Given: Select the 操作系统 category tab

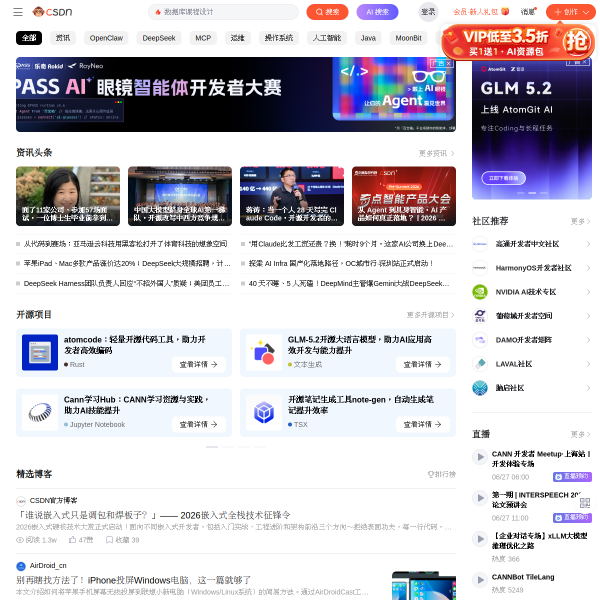Looking at the screenshot, I should point(279,38).
